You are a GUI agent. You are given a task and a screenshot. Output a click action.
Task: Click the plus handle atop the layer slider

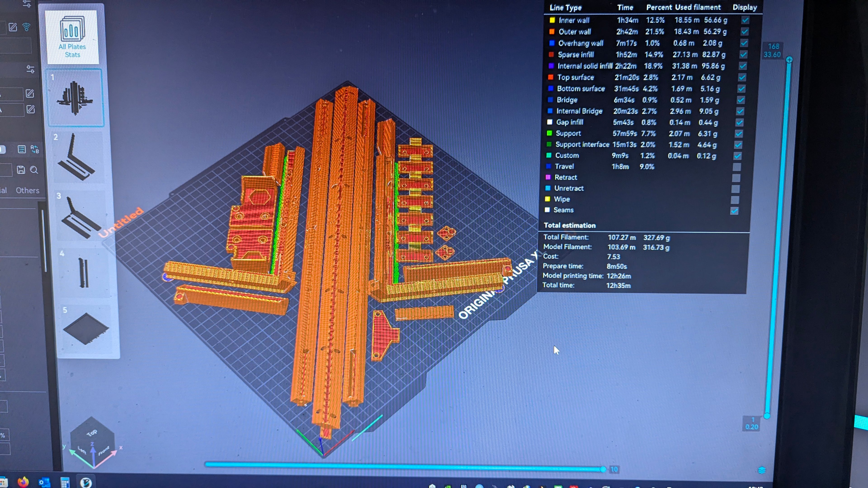tap(789, 60)
